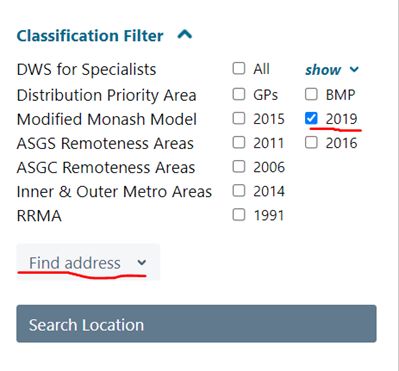Tick Modified Monash Model 2015 checkbox

[239, 118]
